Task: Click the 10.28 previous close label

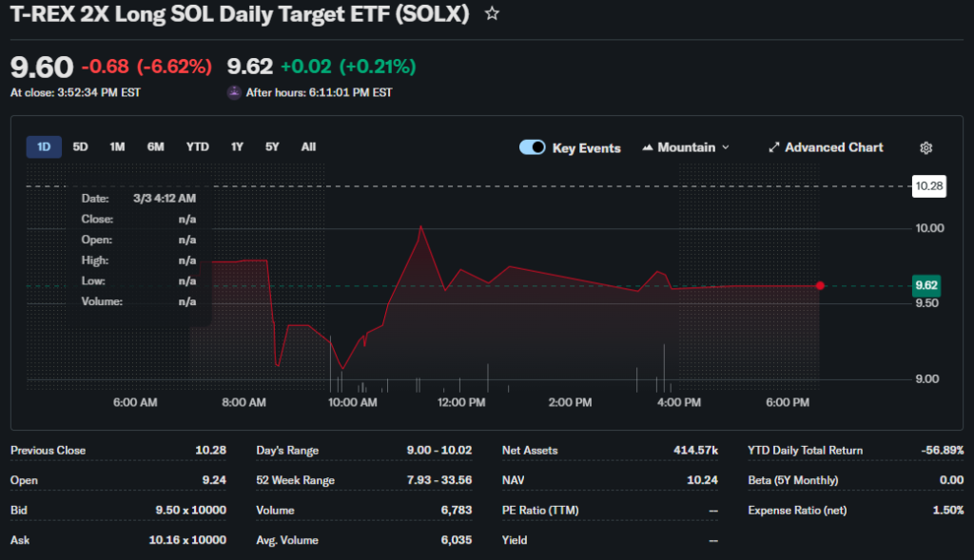Action: 928,186
